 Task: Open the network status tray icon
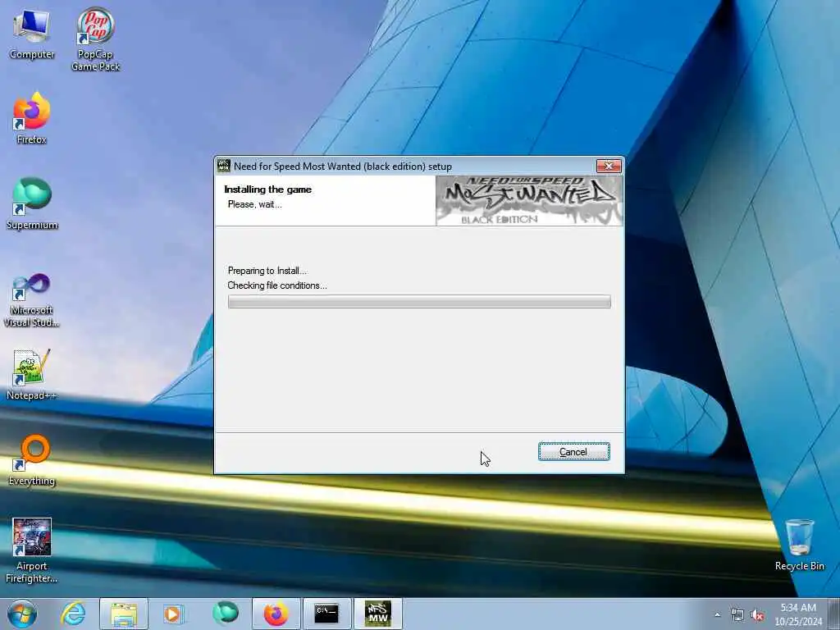click(737, 615)
